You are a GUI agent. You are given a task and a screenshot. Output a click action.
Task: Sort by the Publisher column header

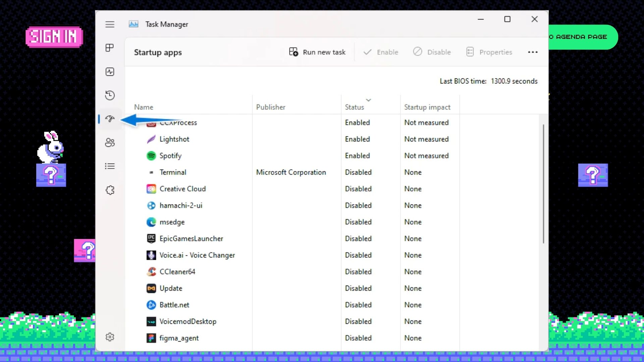(271, 107)
